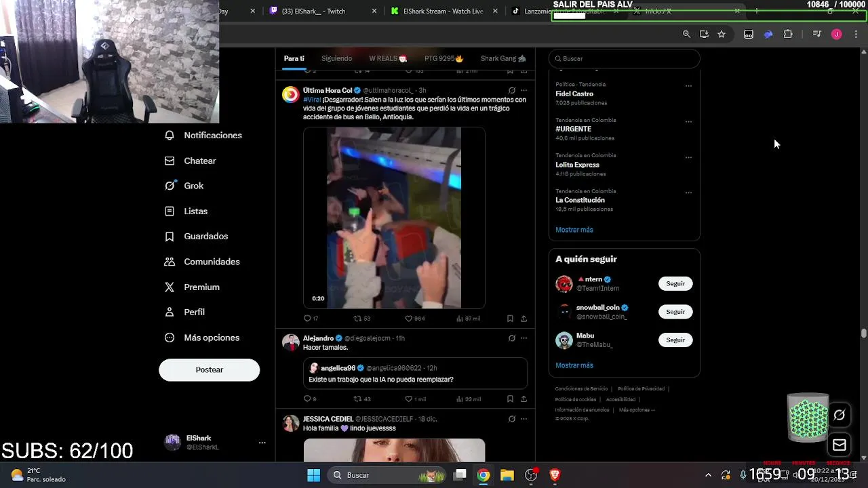Image resolution: width=868 pixels, height=488 pixels.
Task: Open more options on Última Hora Col post
Action: tap(524, 90)
